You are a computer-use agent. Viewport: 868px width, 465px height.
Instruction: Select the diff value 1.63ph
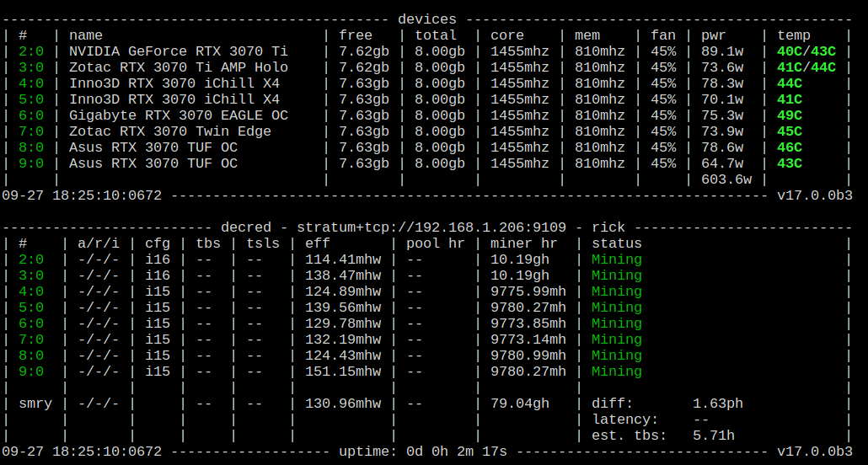(x=717, y=404)
